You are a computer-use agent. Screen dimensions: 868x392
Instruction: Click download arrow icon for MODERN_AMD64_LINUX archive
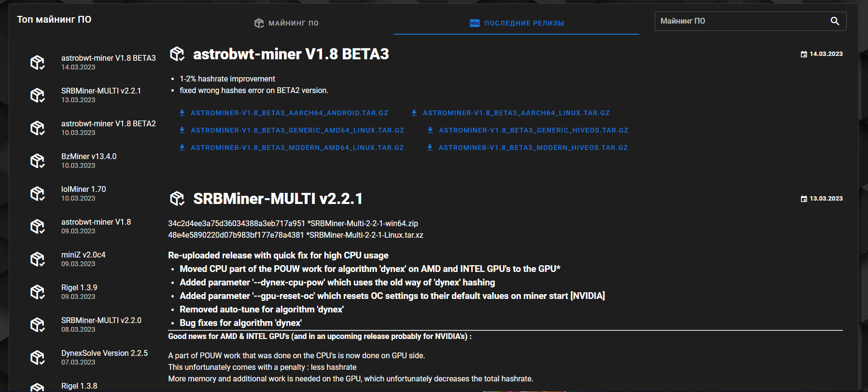pos(182,148)
